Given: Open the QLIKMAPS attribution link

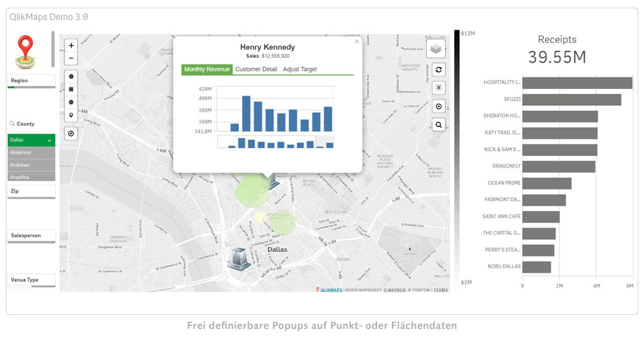Looking at the screenshot, I should click(331, 290).
